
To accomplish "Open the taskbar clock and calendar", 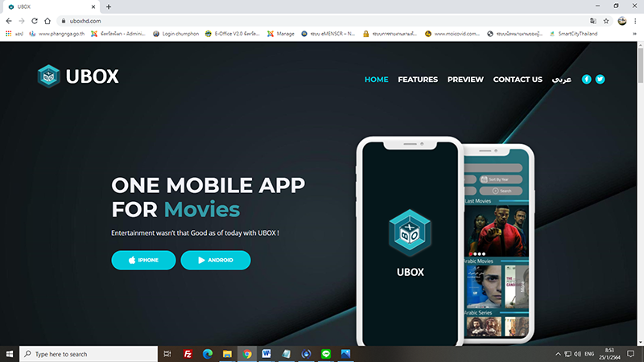I will pyautogui.click(x=609, y=354).
